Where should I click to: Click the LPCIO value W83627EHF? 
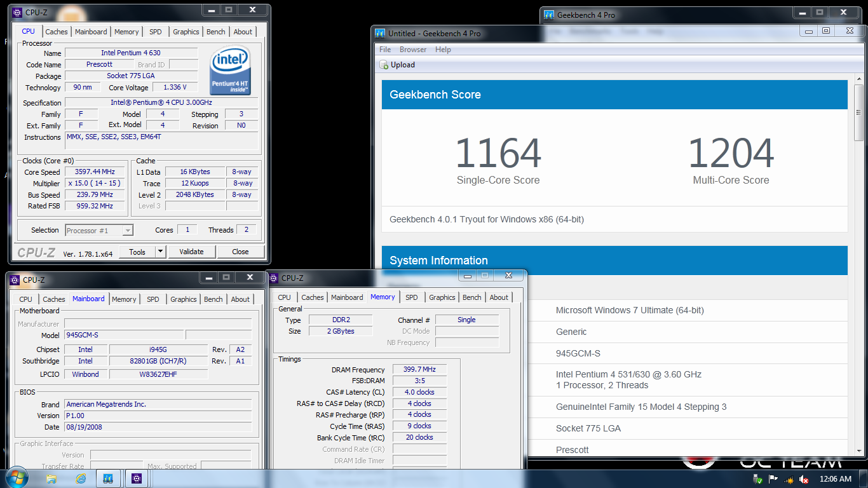[158, 374]
